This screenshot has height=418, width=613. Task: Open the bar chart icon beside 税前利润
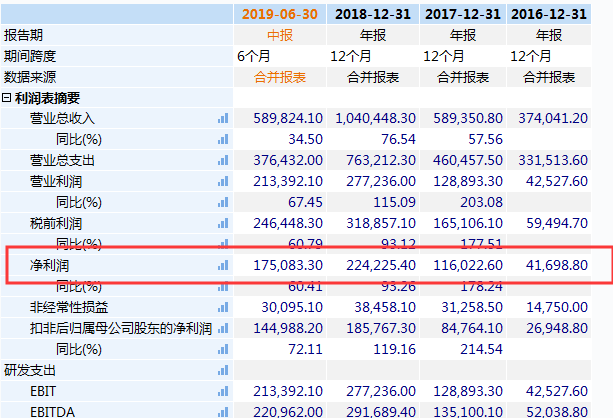click(223, 223)
